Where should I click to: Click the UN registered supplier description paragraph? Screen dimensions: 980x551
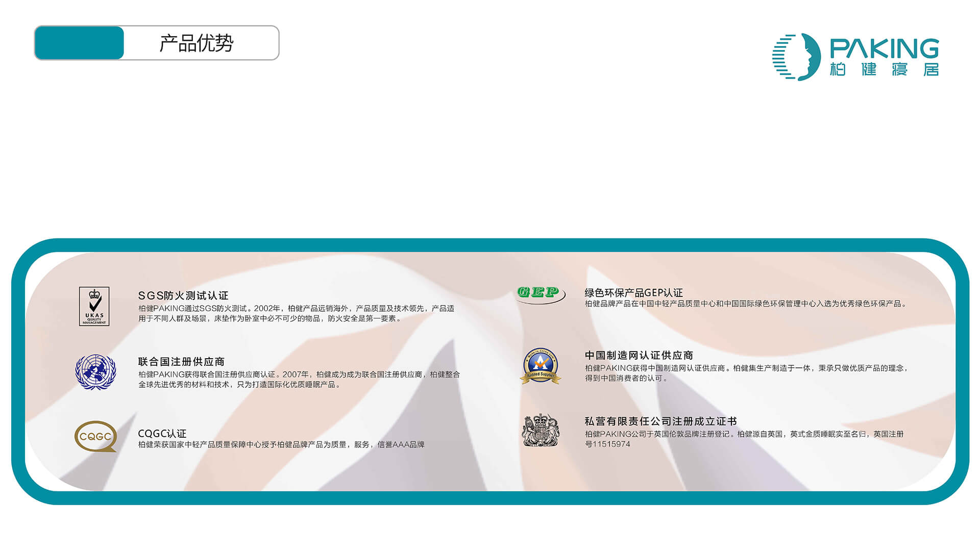[x=299, y=379]
